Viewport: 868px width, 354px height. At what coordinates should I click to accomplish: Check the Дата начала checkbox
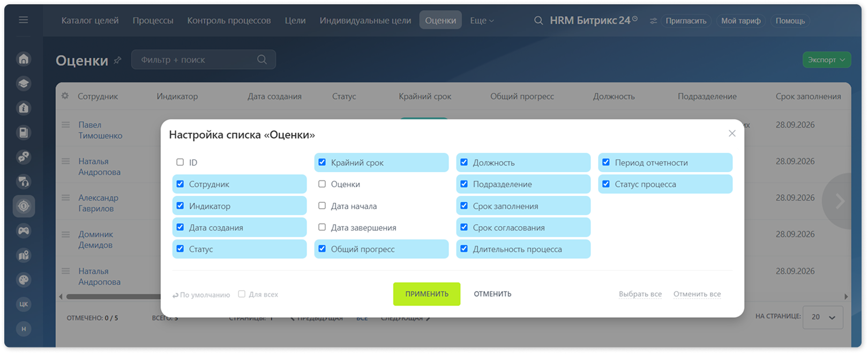coord(322,205)
